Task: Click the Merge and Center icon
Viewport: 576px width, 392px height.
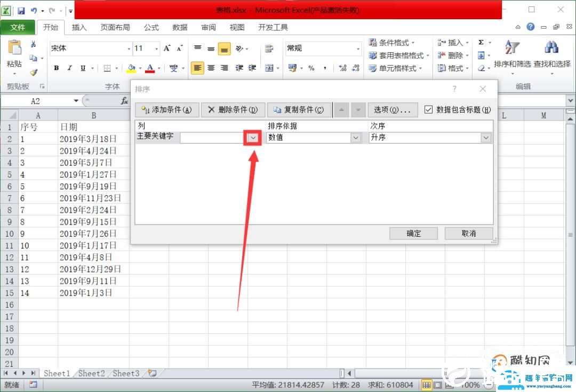Action: [269, 68]
